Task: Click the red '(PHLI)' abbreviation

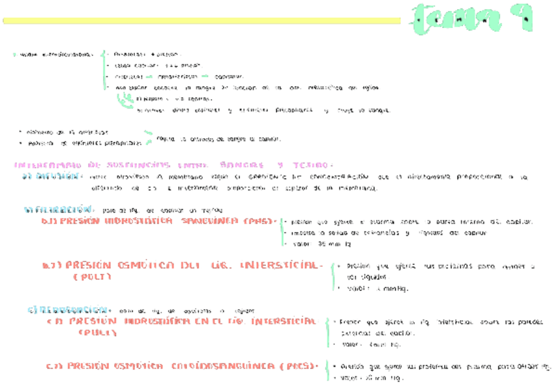Action: pos(98,333)
